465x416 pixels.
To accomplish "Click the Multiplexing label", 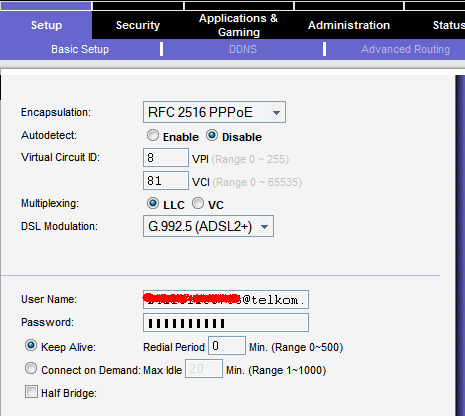I will pyautogui.click(x=50, y=203).
